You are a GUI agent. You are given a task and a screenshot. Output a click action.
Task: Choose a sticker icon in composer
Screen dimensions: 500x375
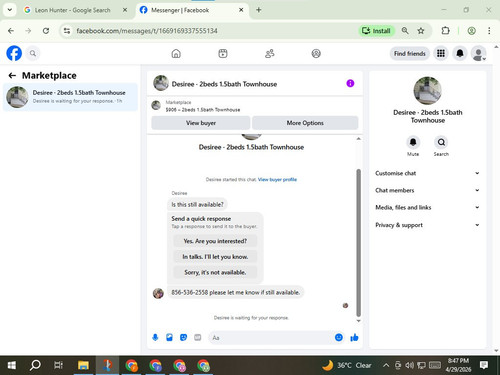tap(183, 338)
